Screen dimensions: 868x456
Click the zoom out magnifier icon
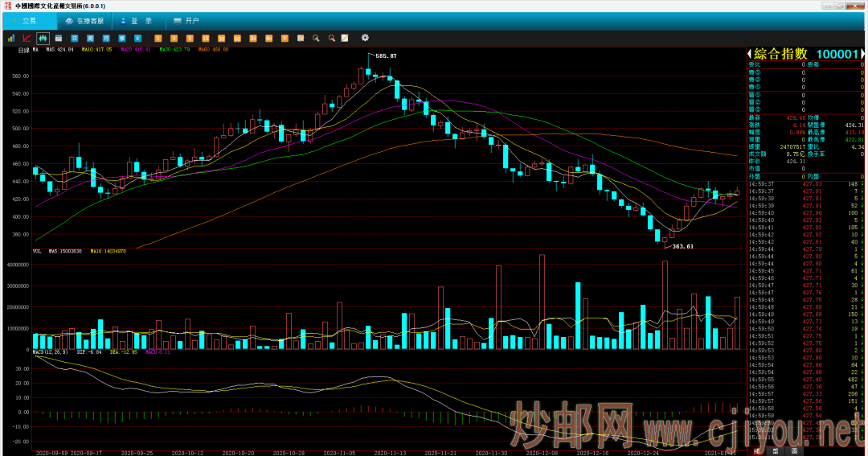click(x=331, y=38)
